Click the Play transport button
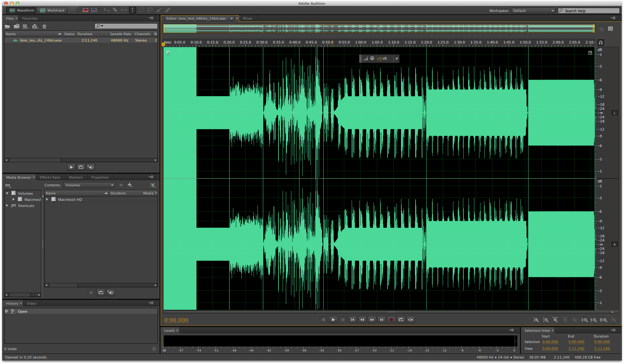The width and height of the screenshot is (624, 364). point(333,320)
